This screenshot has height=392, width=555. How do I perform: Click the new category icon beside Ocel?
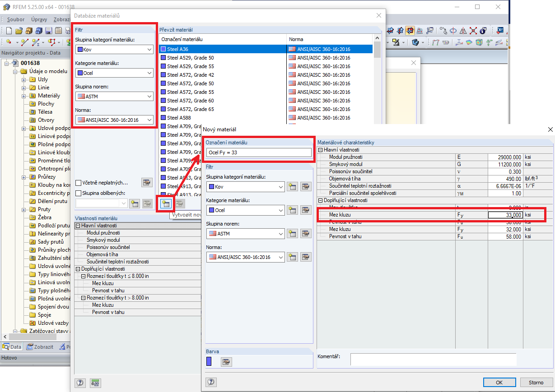click(292, 210)
